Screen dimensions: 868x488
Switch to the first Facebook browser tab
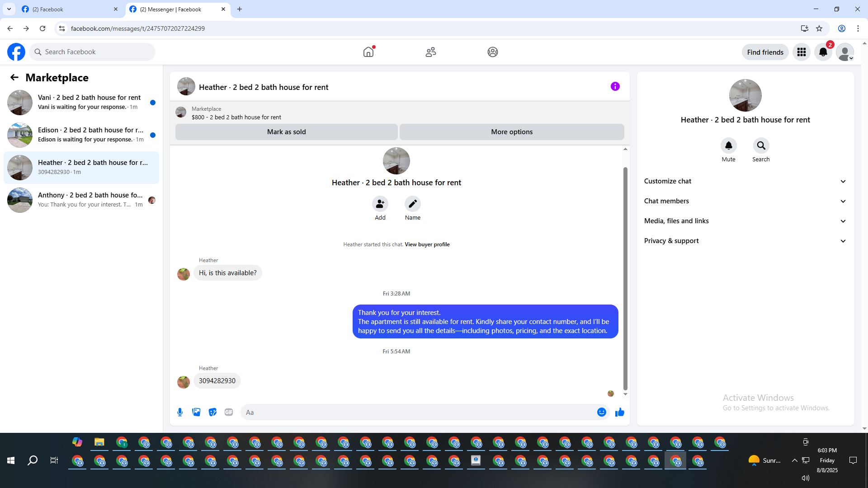click(x=68, y=9)
